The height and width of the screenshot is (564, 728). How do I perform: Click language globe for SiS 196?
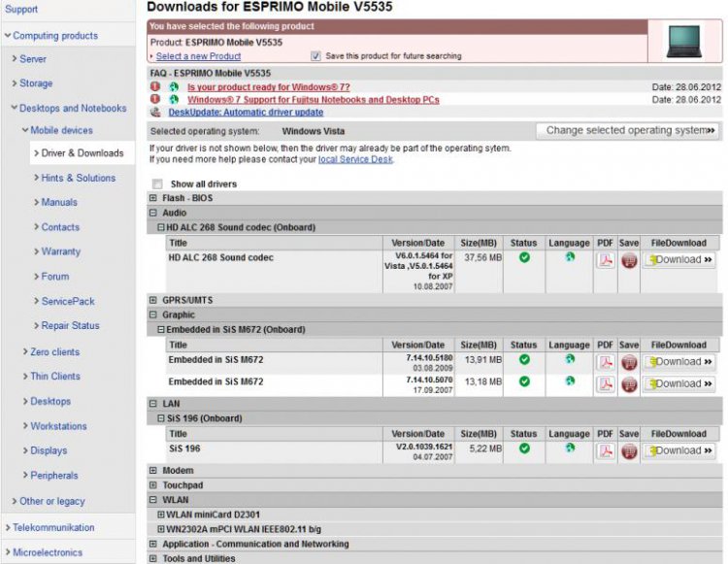570,448
